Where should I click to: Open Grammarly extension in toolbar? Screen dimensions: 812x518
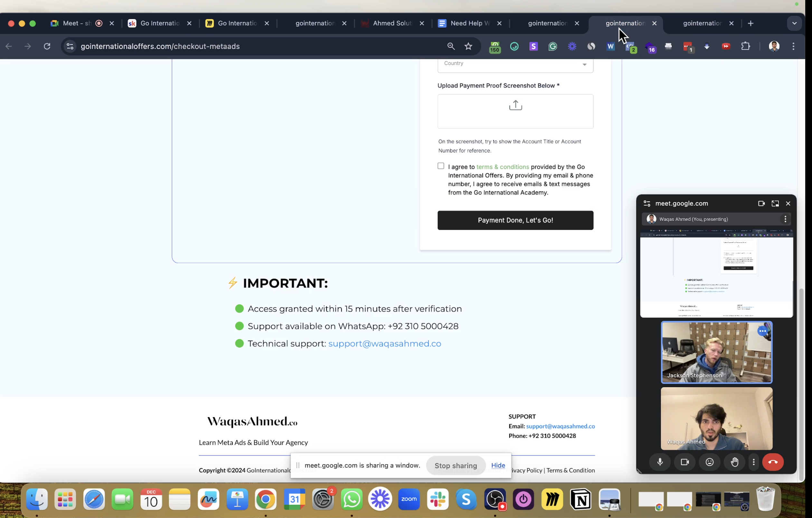click(552, 46)
